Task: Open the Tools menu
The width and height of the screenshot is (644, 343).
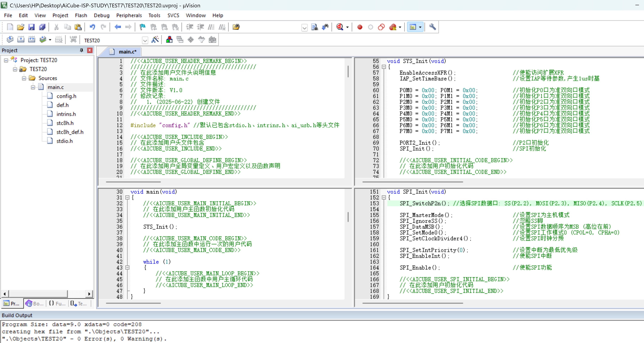Action: coord(154,15)
